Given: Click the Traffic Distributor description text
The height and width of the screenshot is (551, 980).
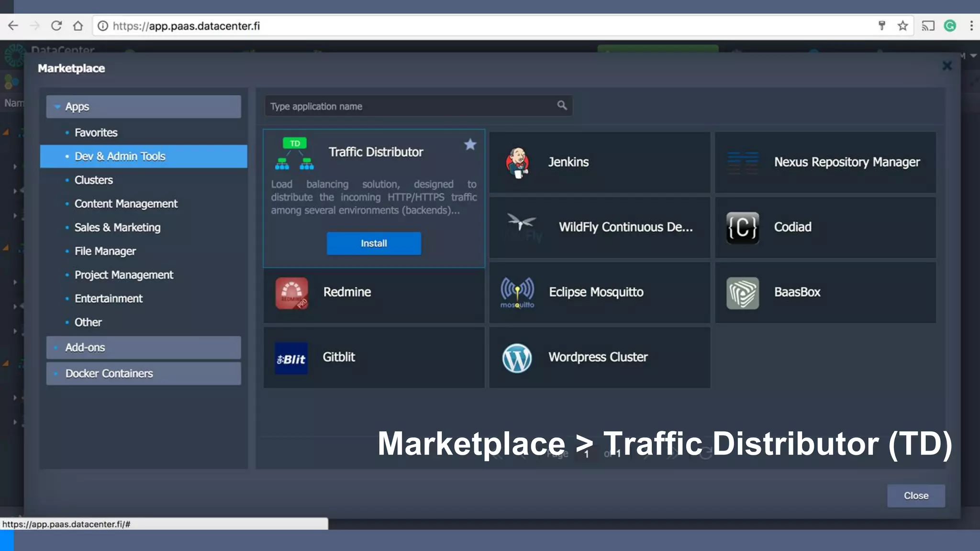Looking at the screenshot, I should coord(374,198).
